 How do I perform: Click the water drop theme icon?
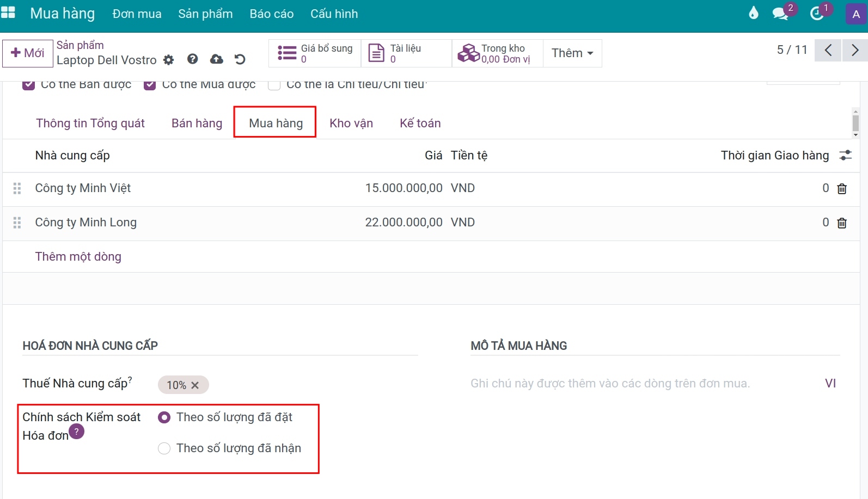[754, 13]
